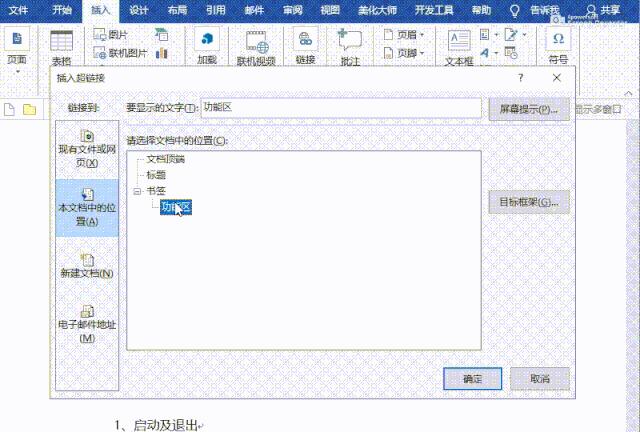The width and height of the screenshot is (640, 432).
Task: Switch to the 引用 (References) tab
Action: (216, 10)
